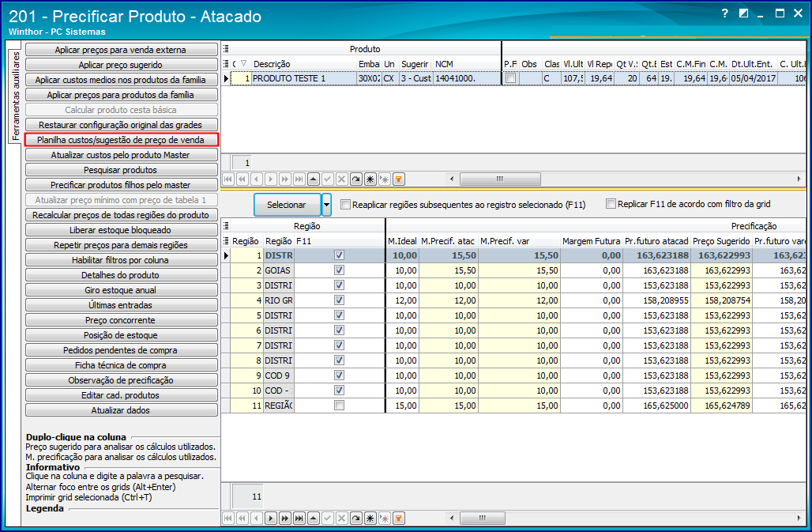This screenshot has height=532, width=812.
Task: Open Produto grid options indicator icon
Action: (x=226, y=49)
